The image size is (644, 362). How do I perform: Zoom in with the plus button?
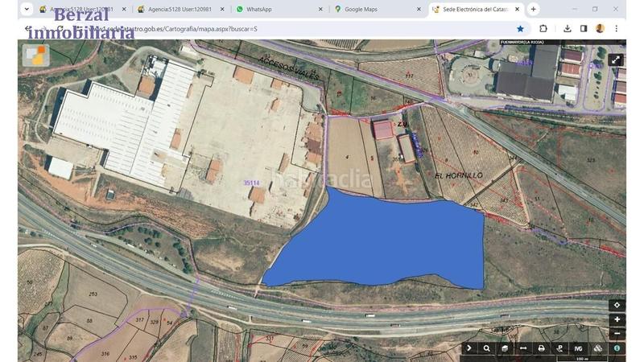coord(617,319)
